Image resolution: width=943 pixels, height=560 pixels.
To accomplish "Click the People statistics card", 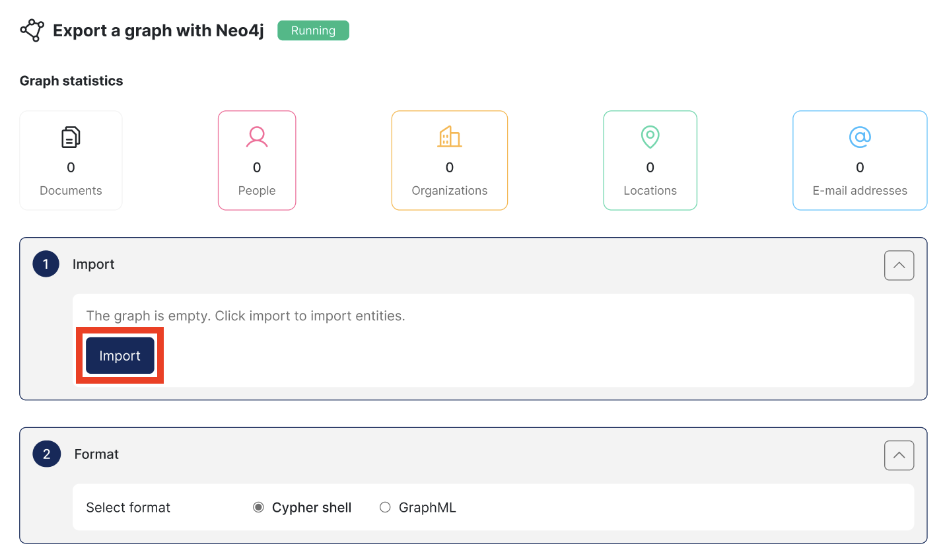I will [257, 160].
